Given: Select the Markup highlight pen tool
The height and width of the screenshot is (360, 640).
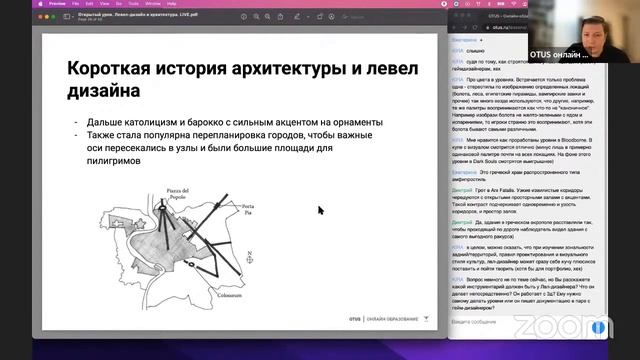Looking at the screenshot, I should (297, 17).
